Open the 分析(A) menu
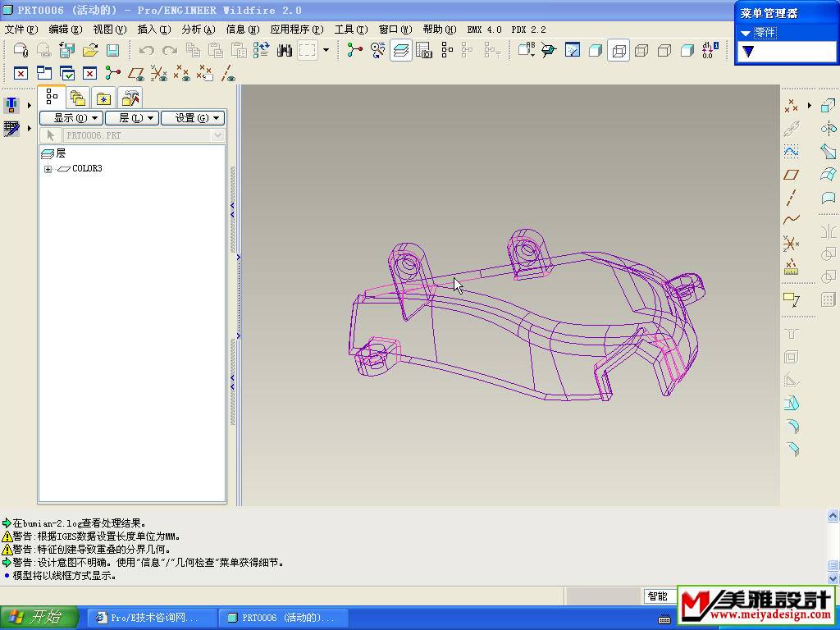The image size is (840, 630). pyautogui.click(x=198, y=30)
